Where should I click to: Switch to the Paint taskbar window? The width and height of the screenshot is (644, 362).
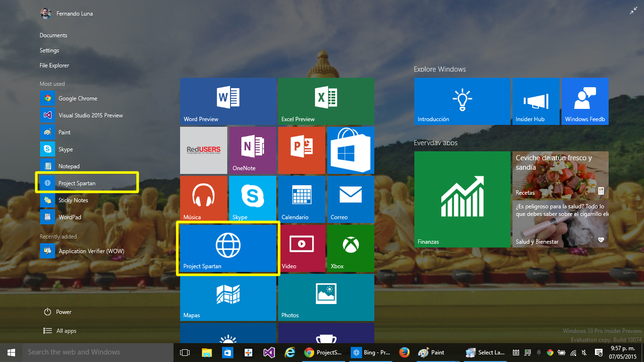pos(437,352)
